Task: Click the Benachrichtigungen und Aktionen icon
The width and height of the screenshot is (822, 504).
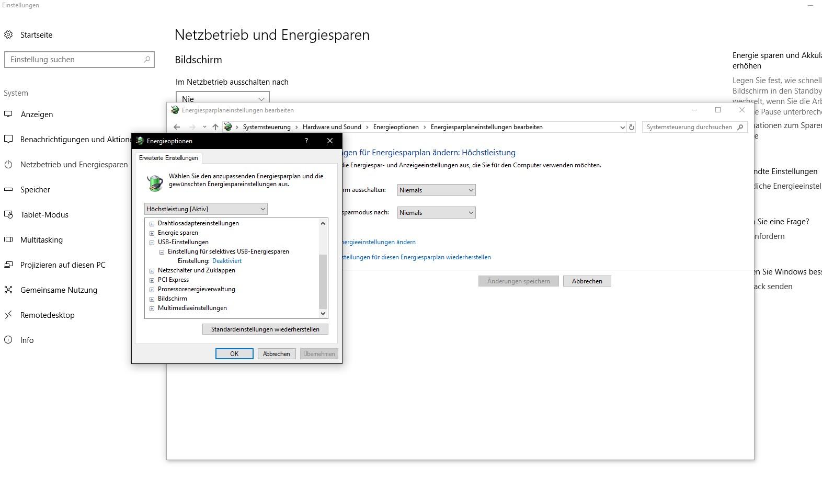Action: coord(8,139)
